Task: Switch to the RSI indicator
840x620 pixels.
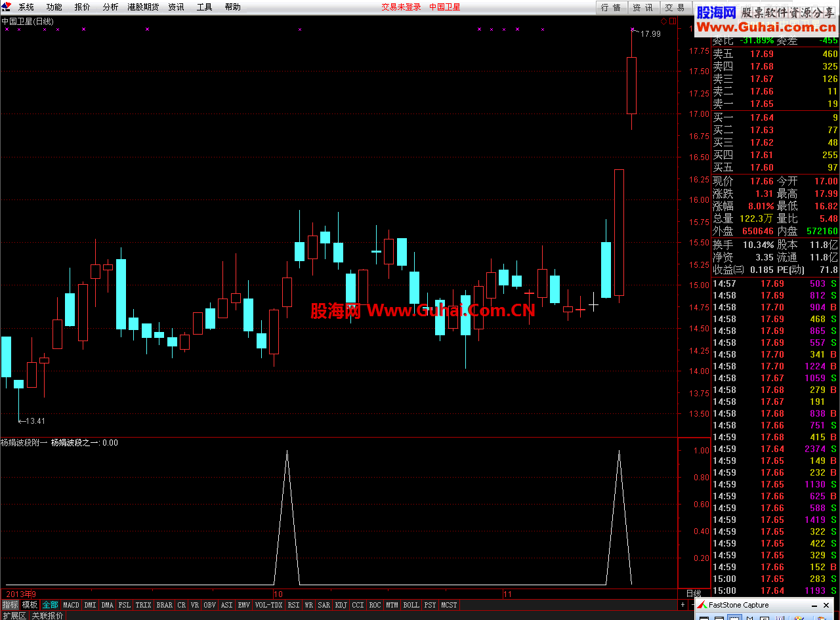Action: tap(293, 605)
